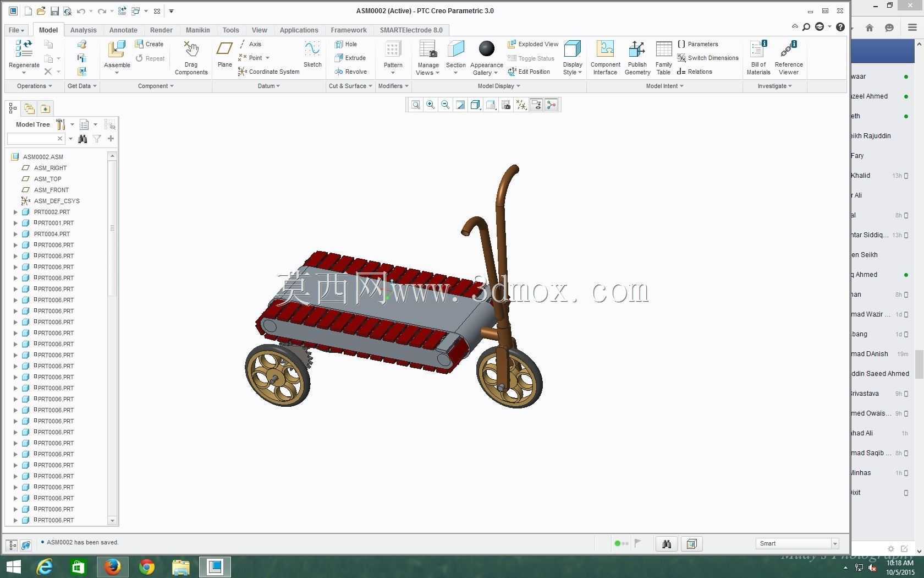
Task: Launch the Reference Viewer
Action: [789, 57]
